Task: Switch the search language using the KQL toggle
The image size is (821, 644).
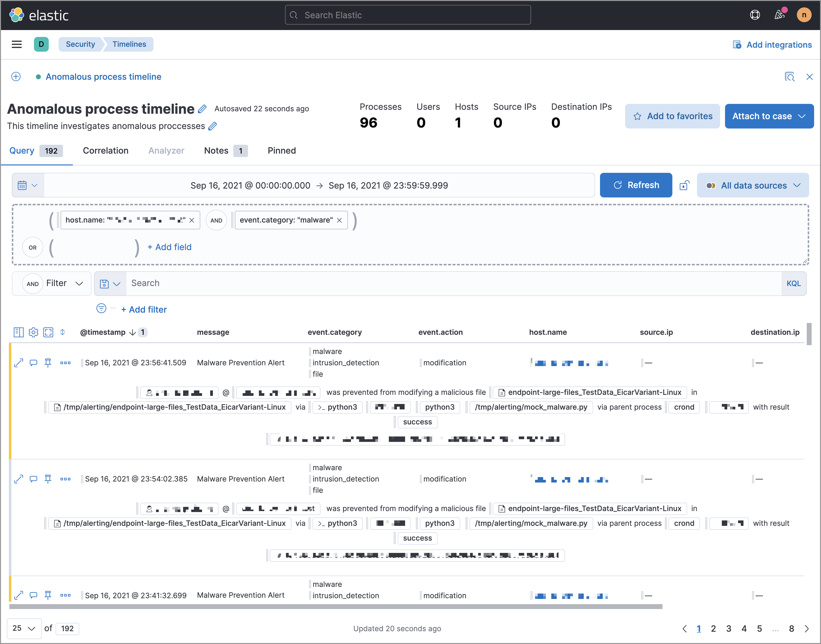Action: [x=794, y=283]
